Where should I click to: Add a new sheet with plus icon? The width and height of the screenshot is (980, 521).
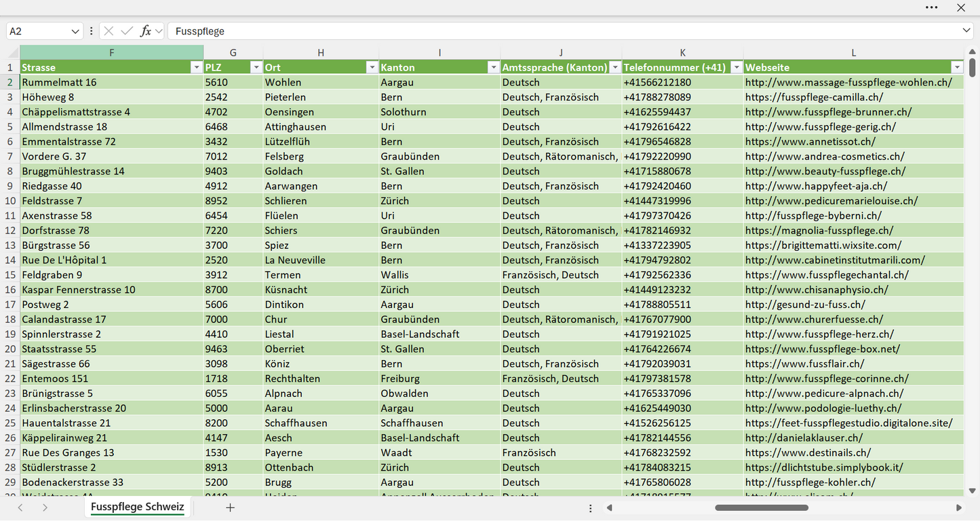pos(231,507)
